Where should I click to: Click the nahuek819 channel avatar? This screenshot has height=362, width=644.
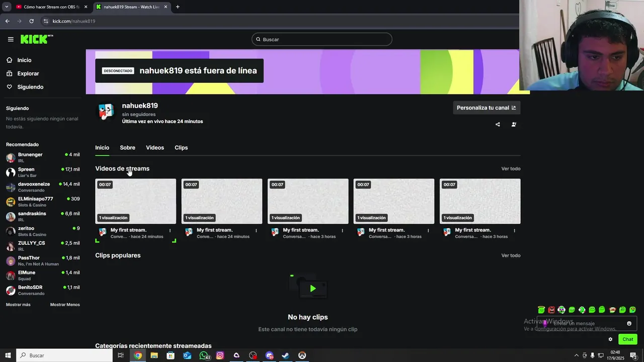pyautogui.click(x=106, y=112)
